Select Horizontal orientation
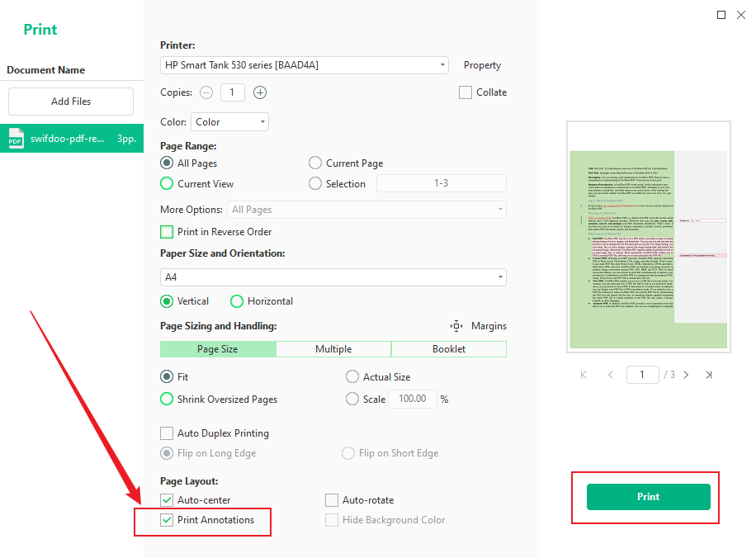This screenshot has height=558, width=756. click(237, 301)
